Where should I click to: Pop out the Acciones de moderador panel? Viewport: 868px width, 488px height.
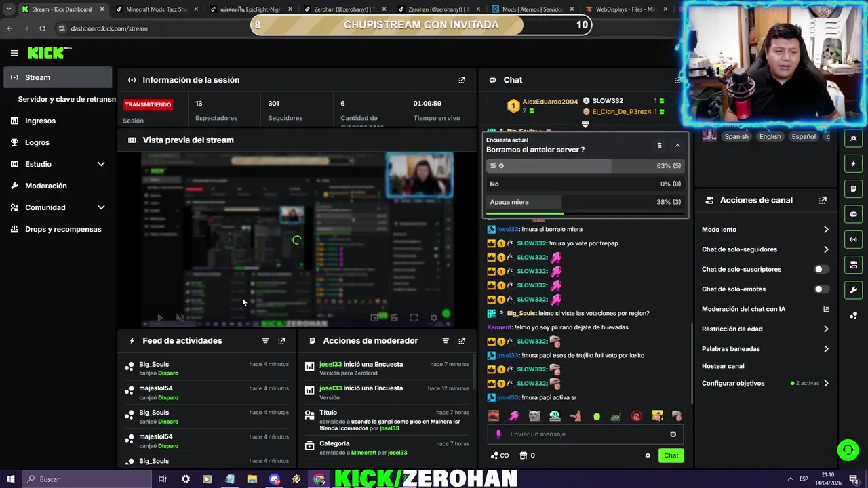click(x=462, y=341)
